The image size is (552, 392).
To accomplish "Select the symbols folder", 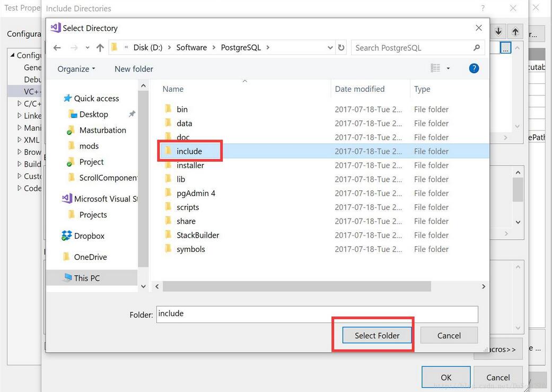I will (190, 249).
